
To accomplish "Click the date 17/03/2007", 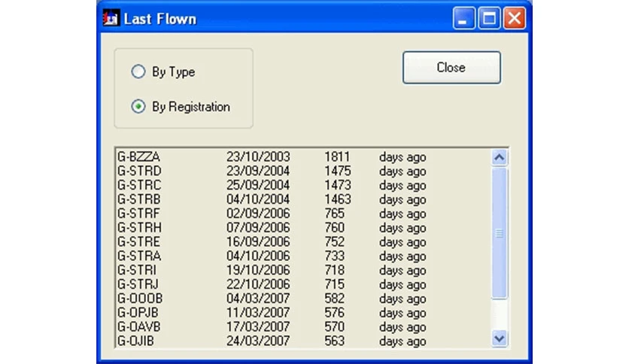I will tap(258, 326).
